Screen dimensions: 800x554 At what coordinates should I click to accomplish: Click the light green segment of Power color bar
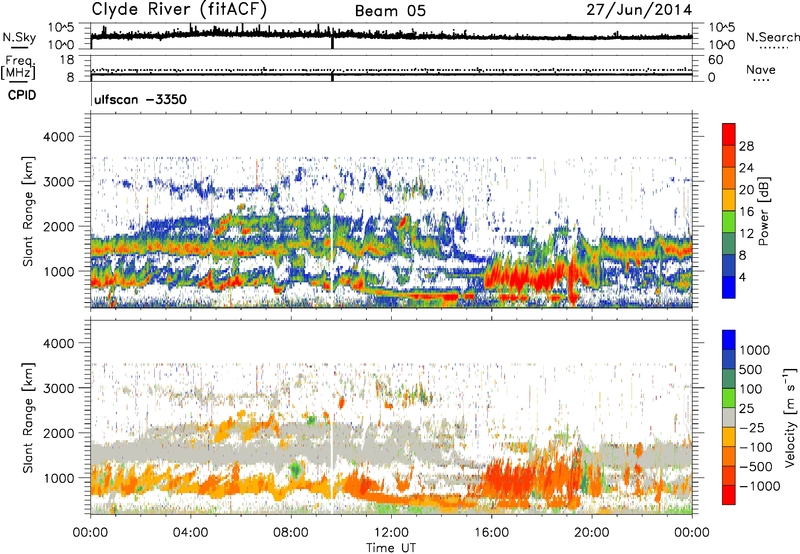tap(729, 222)
